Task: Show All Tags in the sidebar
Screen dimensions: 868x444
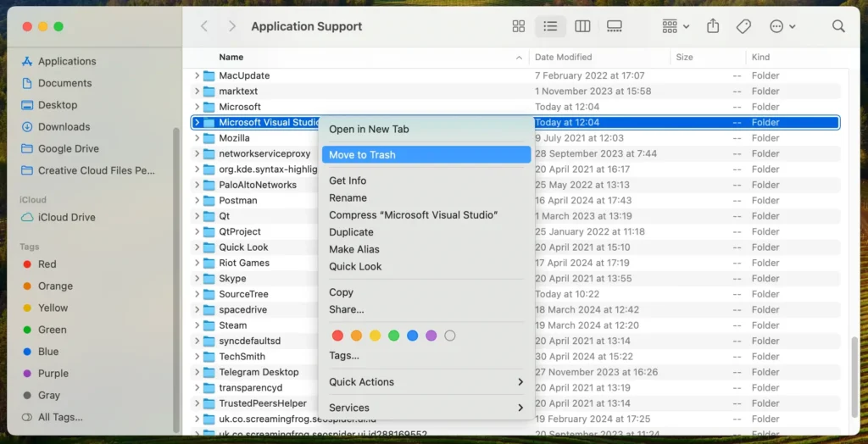Action: pos(52,417)
